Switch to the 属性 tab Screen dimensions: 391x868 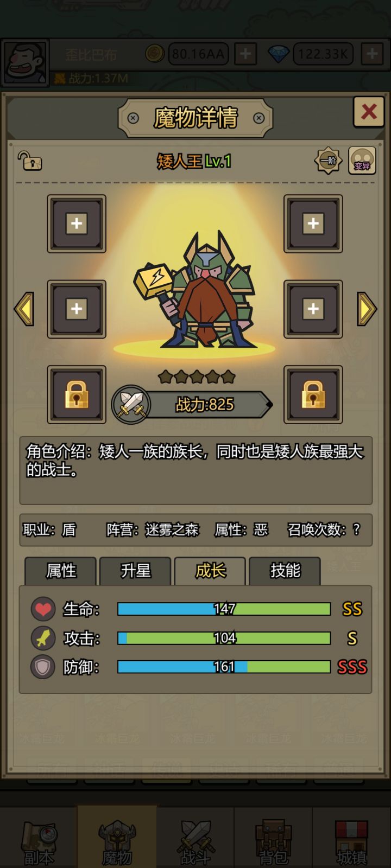pyautogui.click(x=61, y=571)
